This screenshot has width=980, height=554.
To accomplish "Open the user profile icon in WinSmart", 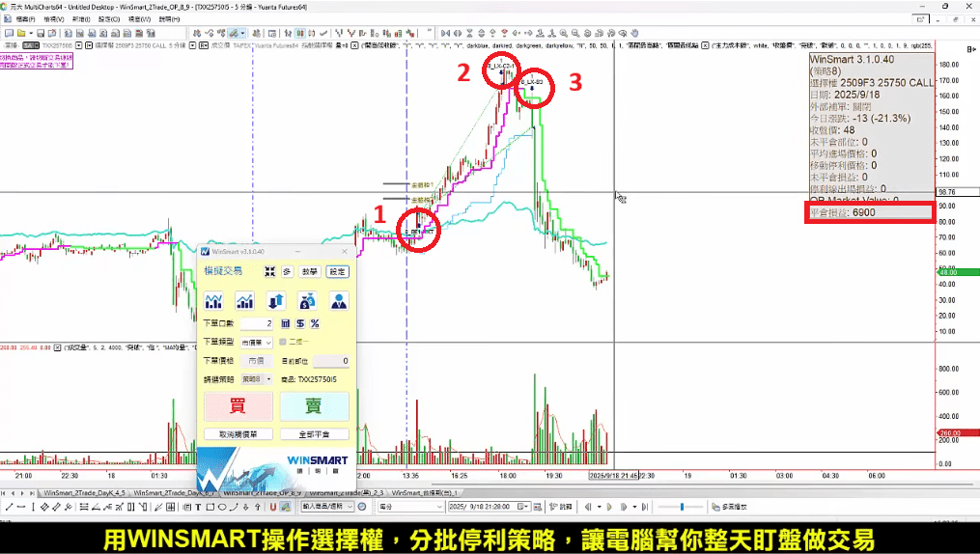I will point(338,300).
